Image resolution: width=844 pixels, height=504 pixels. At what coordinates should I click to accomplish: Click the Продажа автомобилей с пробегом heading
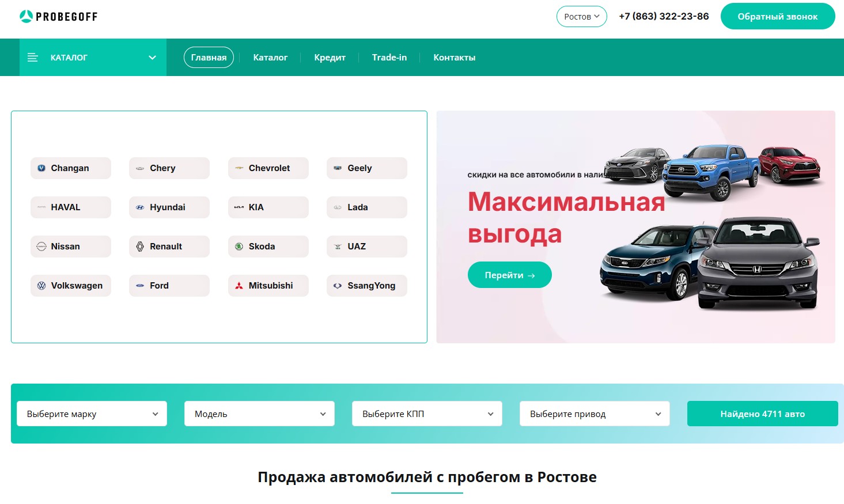pos(427,477)
